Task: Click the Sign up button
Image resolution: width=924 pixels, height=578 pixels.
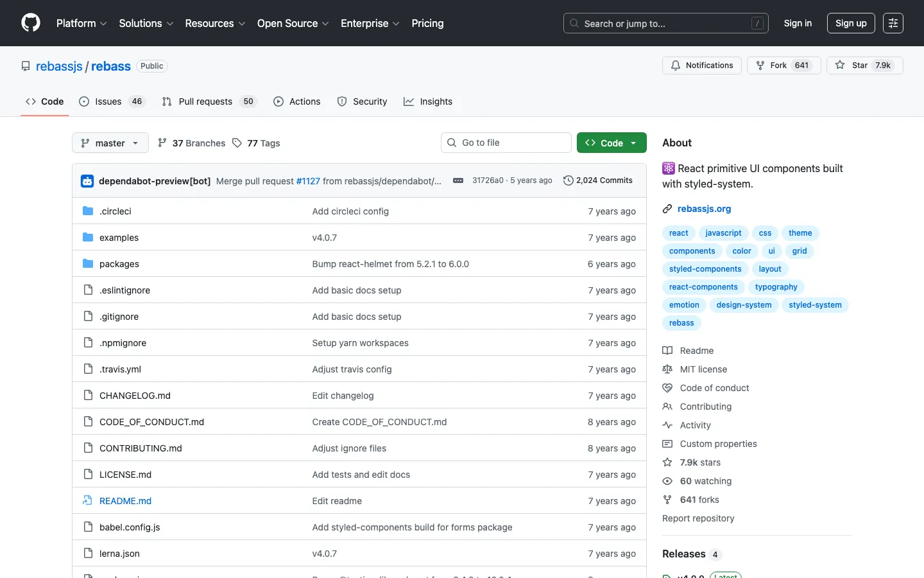Action: point(851,23)
